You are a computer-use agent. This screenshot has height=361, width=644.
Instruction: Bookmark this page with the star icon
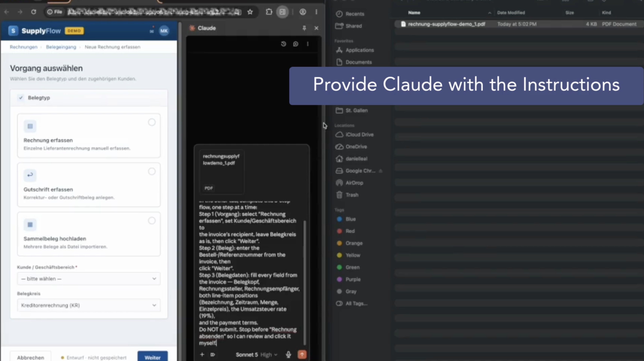coord(250,12)
